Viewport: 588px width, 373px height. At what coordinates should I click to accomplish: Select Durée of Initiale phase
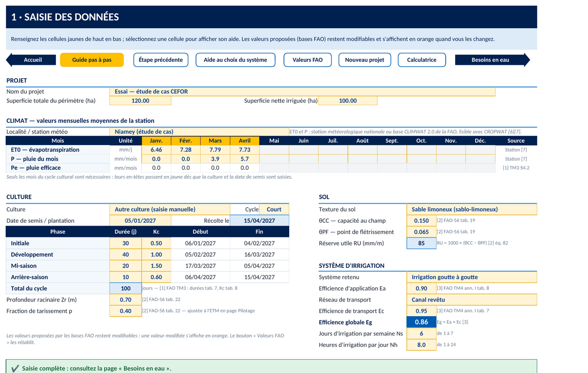point(126,243)
